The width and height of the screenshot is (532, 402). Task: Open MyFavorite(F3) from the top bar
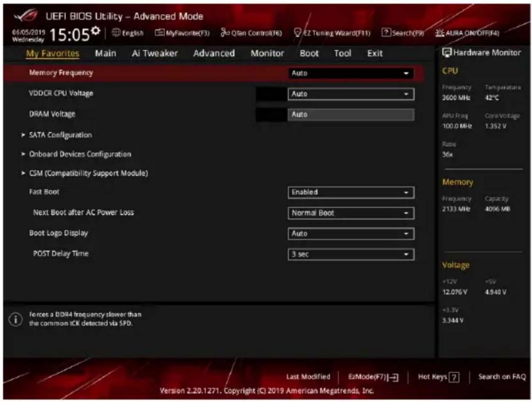(x=182, y=33)
